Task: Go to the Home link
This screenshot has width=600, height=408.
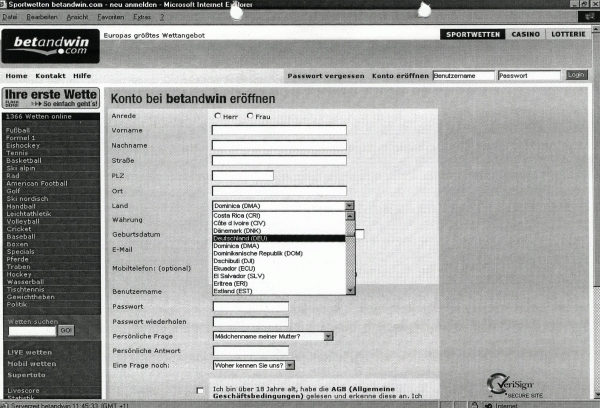Action: click(x=16, y=76)
